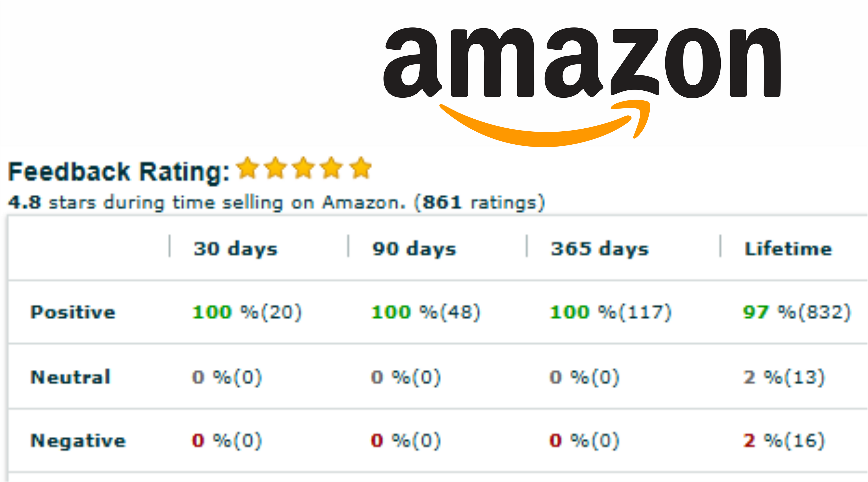Click the "Positive" row label
Screen dimensions: 868x482
point(73,312)
